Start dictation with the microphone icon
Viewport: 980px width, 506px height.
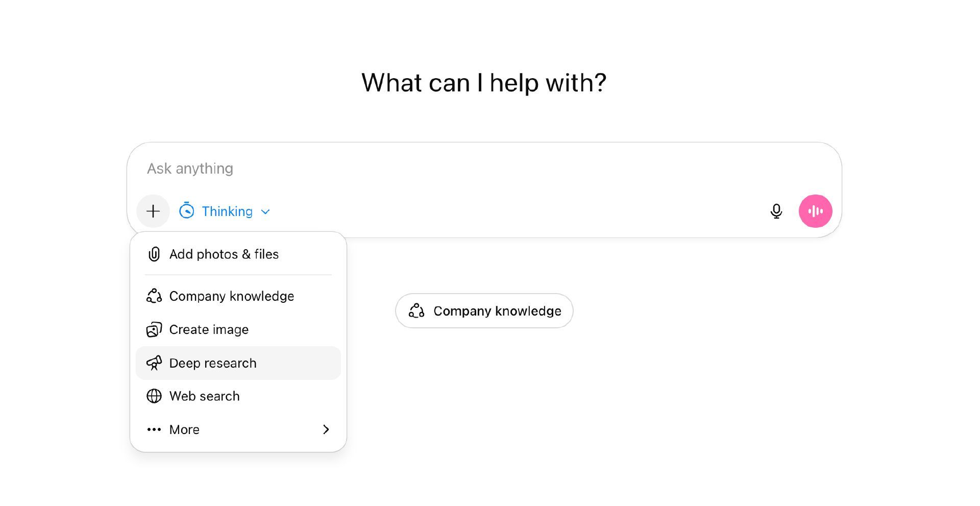pos(776,211)
